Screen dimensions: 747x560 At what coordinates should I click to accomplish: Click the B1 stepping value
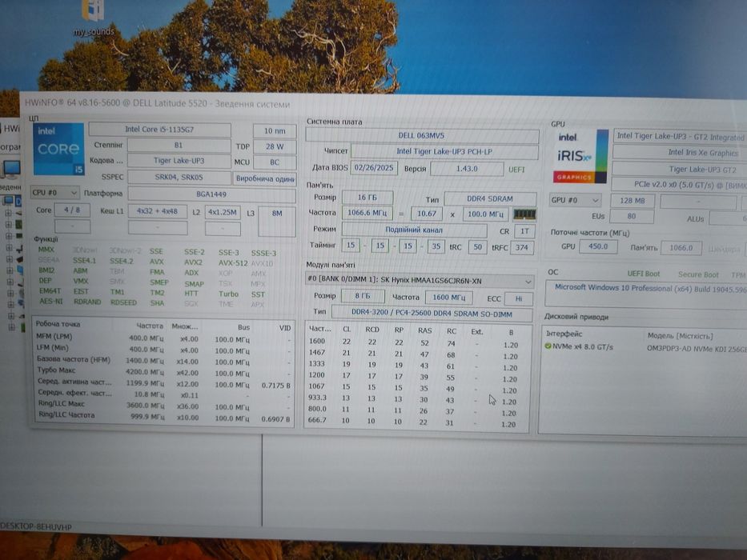click(179, 146)
